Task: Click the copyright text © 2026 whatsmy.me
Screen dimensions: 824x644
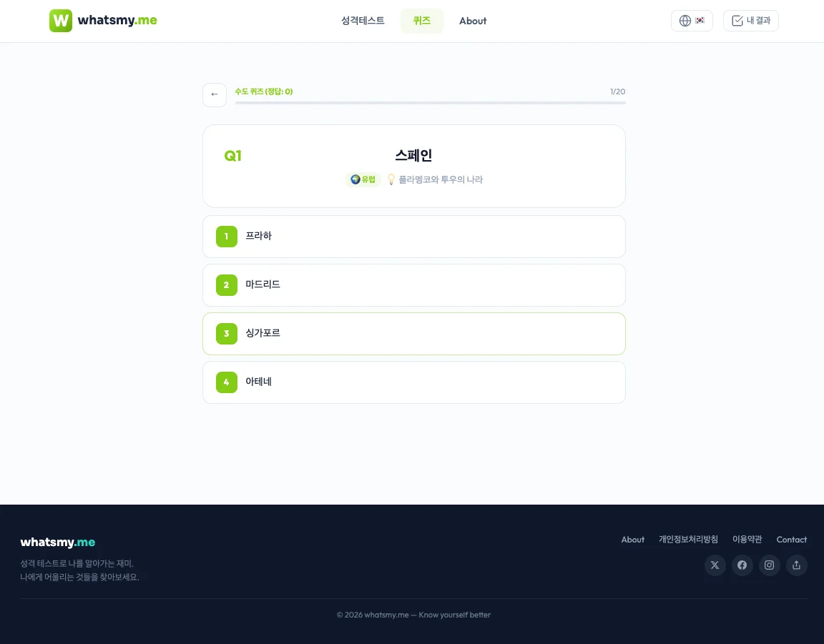Action: click(413, 615)
